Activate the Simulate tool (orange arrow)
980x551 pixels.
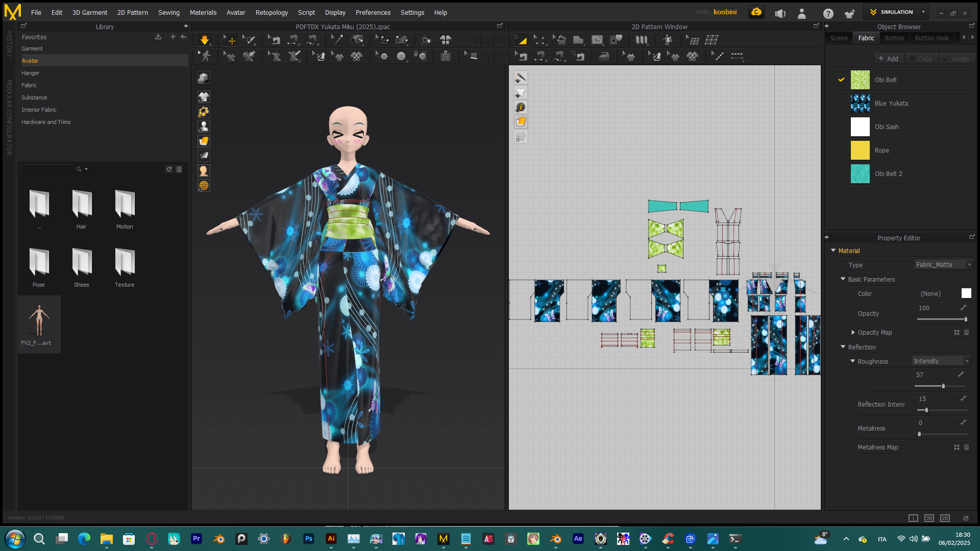click(204, 39)
